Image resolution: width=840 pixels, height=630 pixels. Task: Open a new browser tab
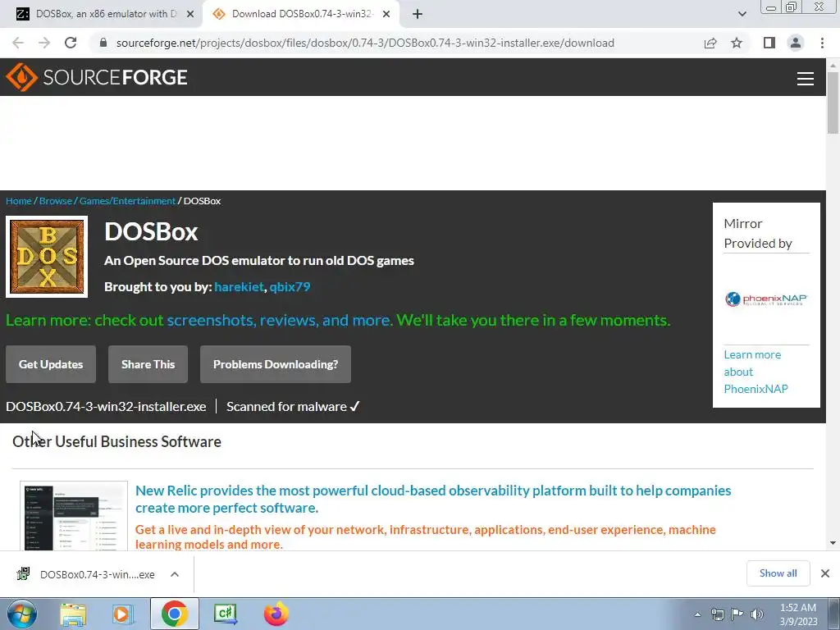[x=418, y=14]
